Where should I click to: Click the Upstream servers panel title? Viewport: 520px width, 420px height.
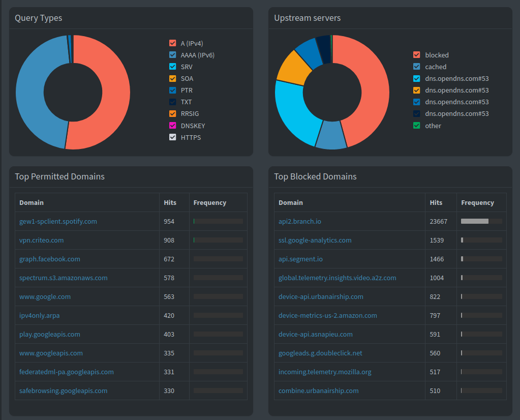click(x=308, y=18)
